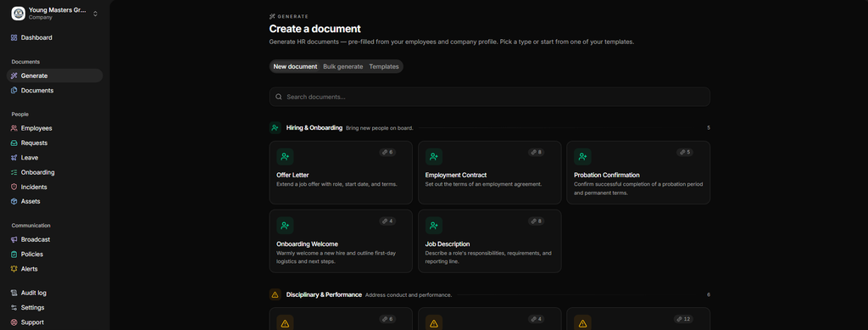Screen dimensions: 868x330
Task: Select the New document tab
Action: (x=295, y=66)
